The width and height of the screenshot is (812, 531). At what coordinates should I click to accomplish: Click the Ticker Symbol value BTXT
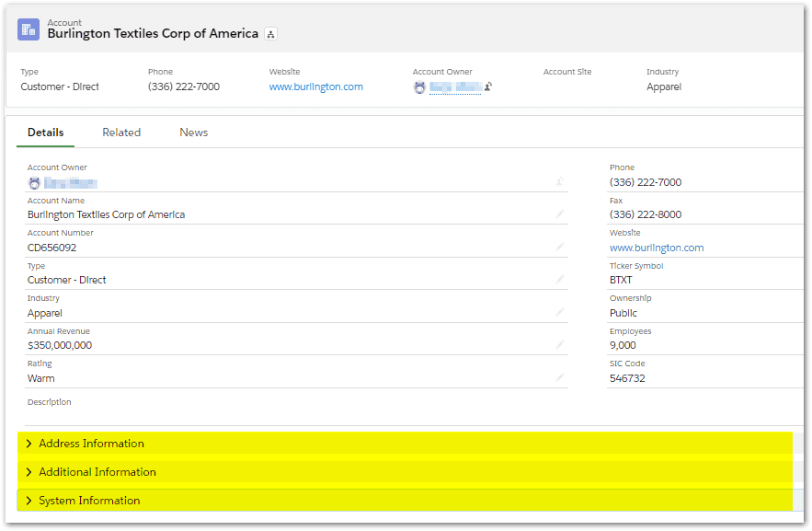tap(621, 280)
